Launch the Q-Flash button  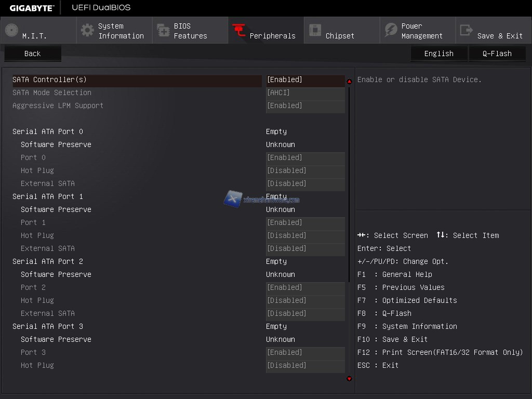coord(497,54)
